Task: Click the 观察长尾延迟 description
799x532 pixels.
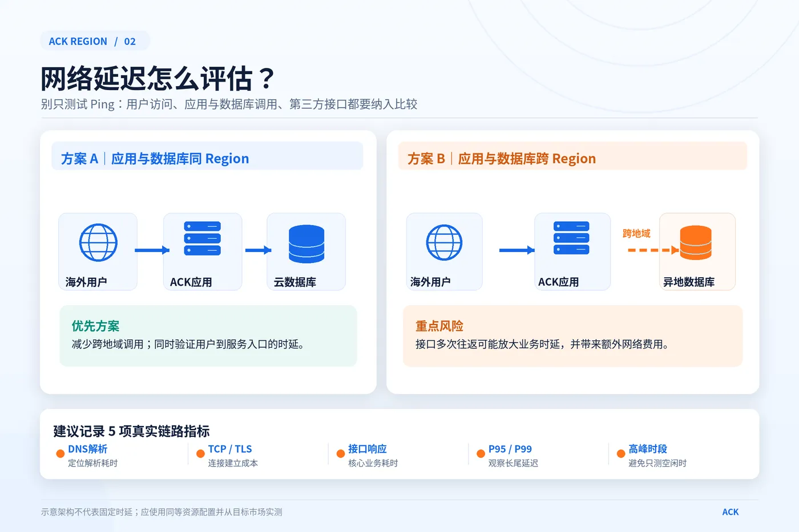Action: tap(513, 464)
